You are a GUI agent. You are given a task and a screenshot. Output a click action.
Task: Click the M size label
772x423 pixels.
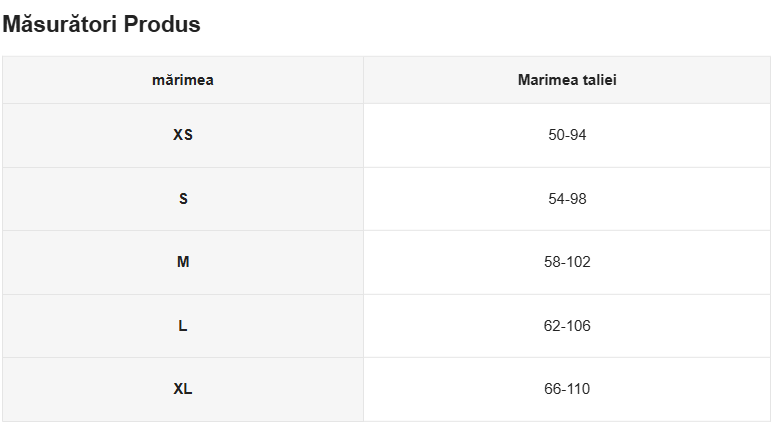click(183, 262)
